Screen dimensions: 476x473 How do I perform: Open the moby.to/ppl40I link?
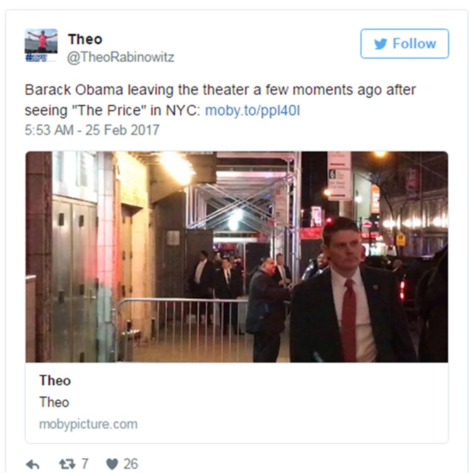point(253,110)
